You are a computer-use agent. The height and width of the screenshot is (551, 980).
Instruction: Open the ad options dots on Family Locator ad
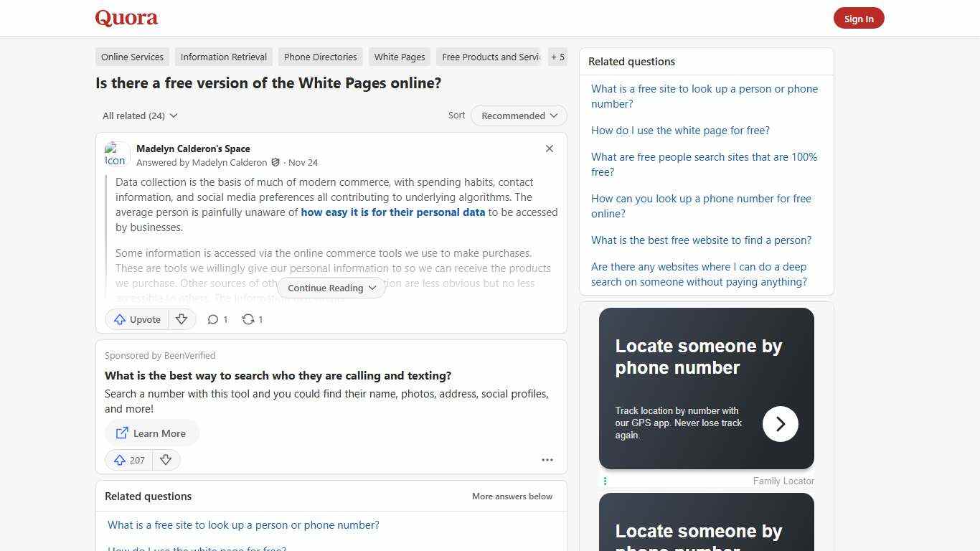tap(606, 481)
